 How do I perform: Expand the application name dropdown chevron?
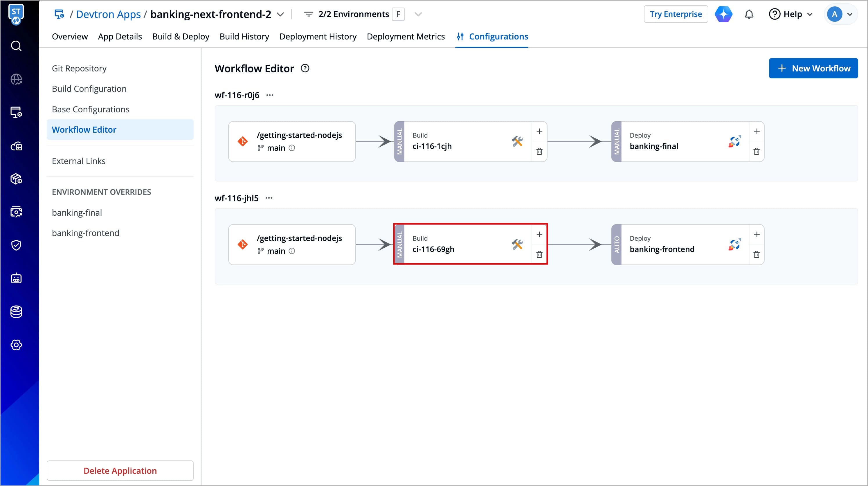click(x=280, y=15)
